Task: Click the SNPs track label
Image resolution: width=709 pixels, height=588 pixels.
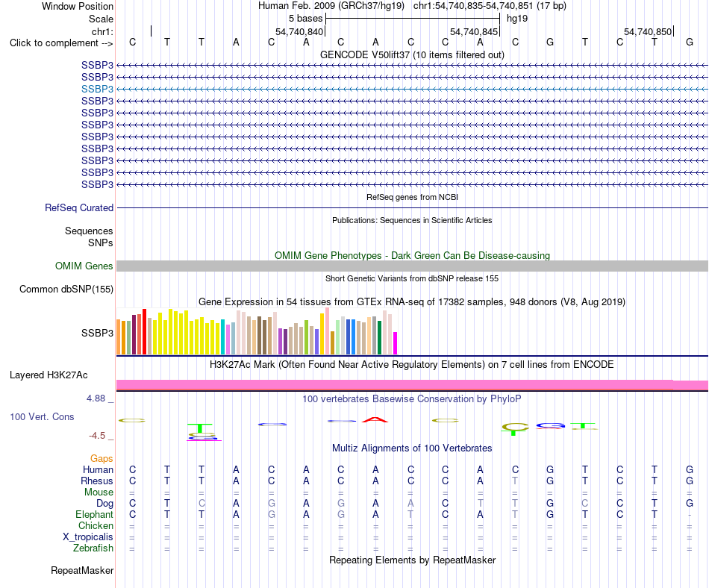Action: (101, 243)
